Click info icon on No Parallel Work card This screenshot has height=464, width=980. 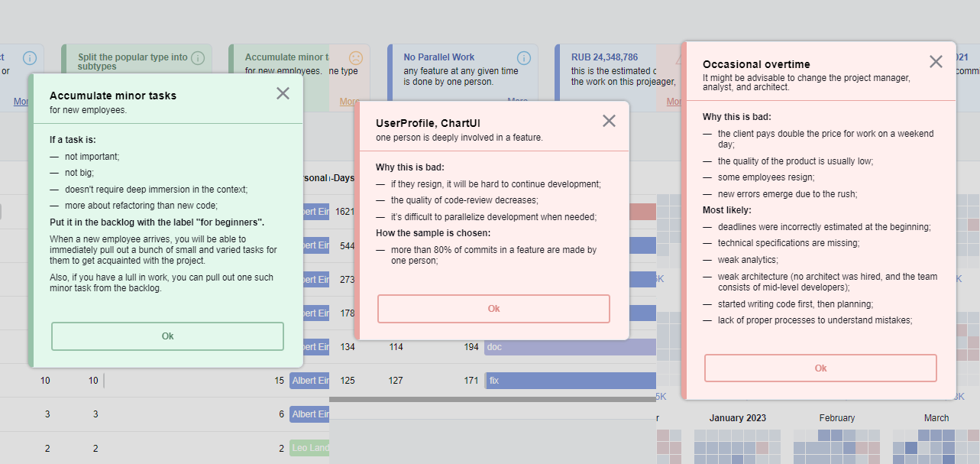tap(523, 58)
